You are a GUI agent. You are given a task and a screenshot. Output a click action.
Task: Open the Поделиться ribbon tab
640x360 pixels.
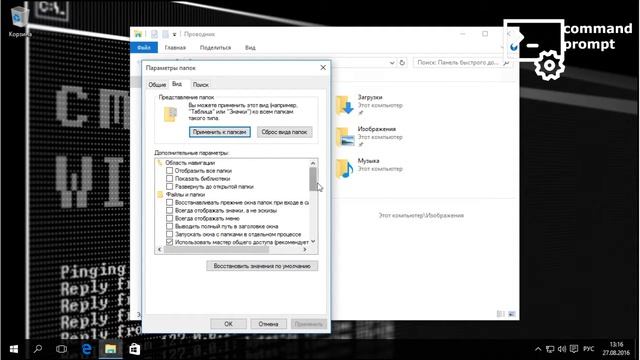point(215,48)
